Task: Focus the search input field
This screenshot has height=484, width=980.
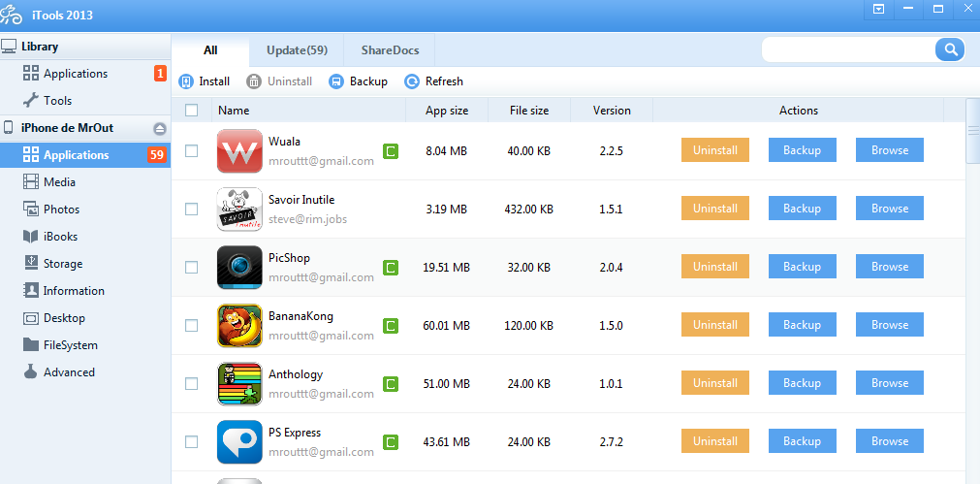Action: (x=848, y=49)
